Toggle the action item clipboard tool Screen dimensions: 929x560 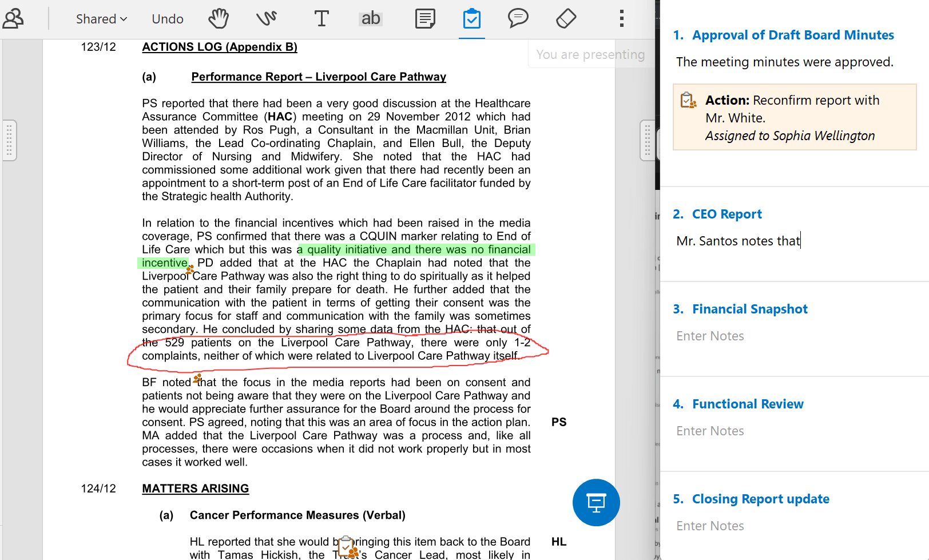click(471, 19)
